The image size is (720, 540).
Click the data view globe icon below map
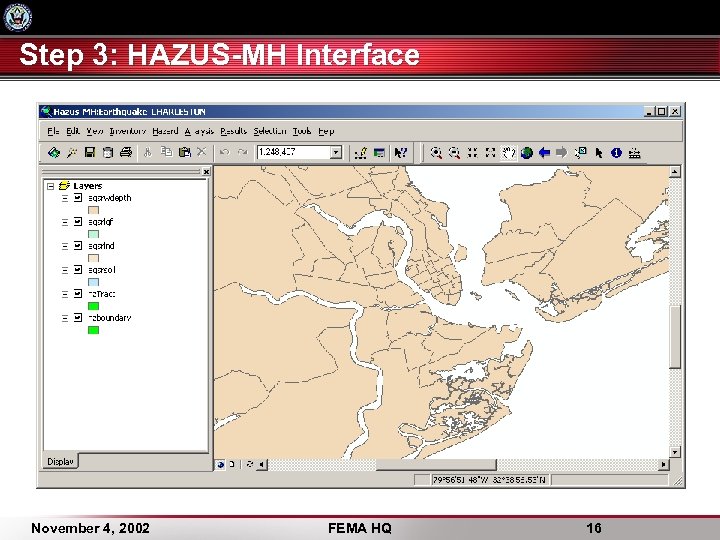[x=220, y=465]
